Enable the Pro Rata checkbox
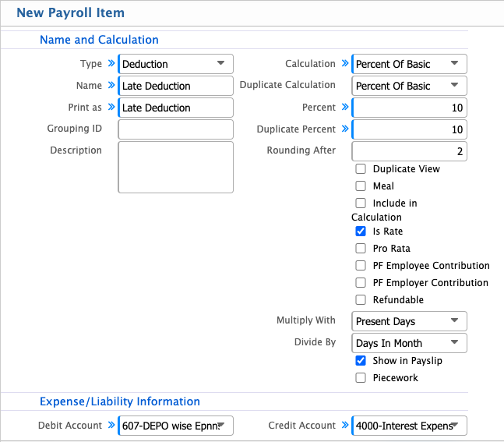Image resolution: width=504 pixels, height=442 pixels. coord(361,249)
